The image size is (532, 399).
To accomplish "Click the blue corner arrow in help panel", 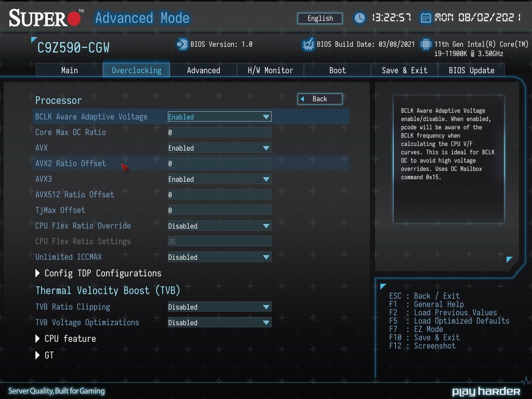I will (x=509, y=259).
